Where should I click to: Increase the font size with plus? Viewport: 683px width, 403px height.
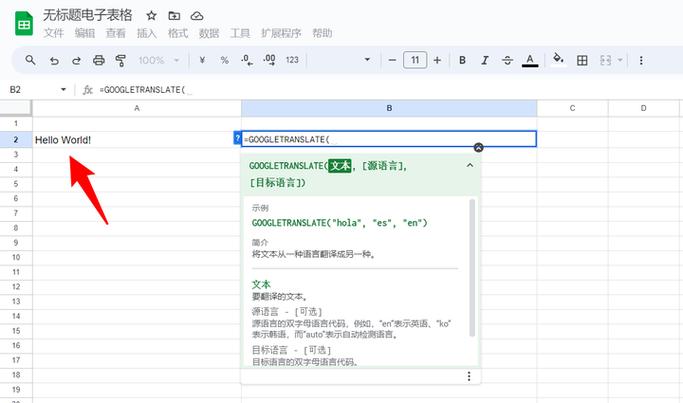437,60
